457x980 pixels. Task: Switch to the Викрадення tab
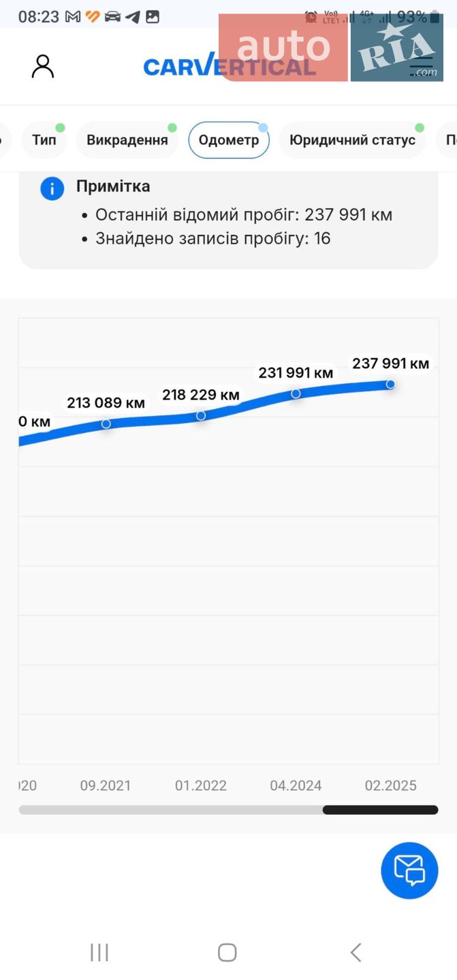tap(127, 140)
